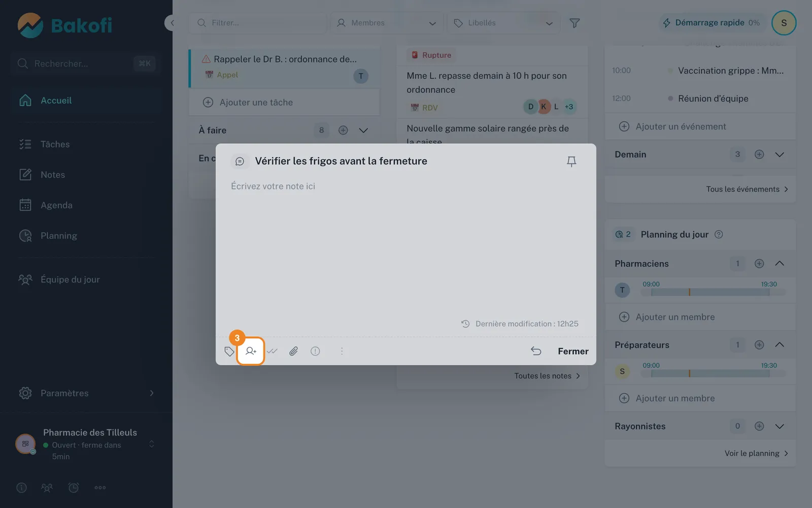Image resolution: width=812 pixels, height=508 pixels.
Task: Click the team icon at sidebar bottom
Action: [x=47, y=488]
